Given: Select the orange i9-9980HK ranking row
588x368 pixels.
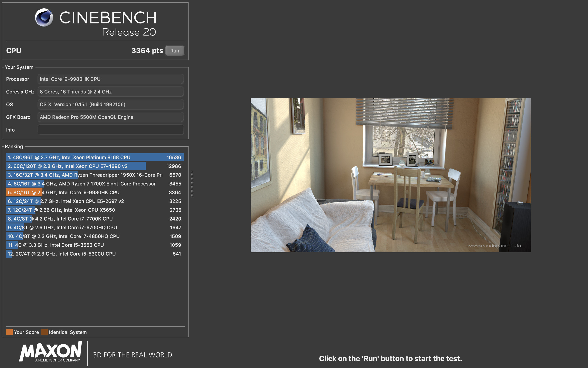Looking at the screenshot, I should [95, 193].
